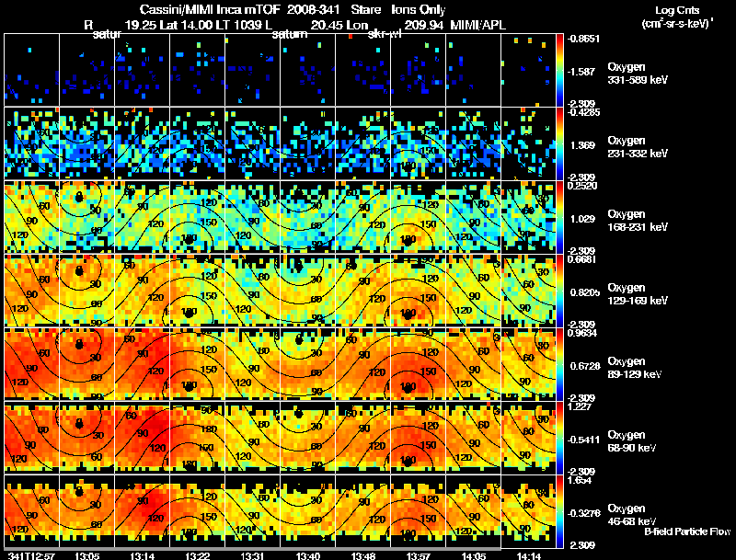
Task: Select the Oxygen 68-90 keV panel at 14:05
Action: tap(474, 439)
